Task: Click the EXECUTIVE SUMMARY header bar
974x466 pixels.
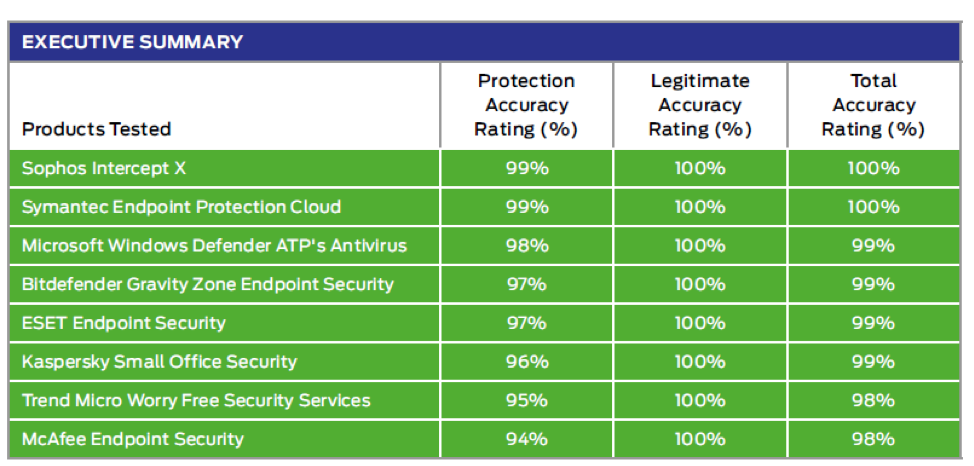Action: tap(485, 42)
